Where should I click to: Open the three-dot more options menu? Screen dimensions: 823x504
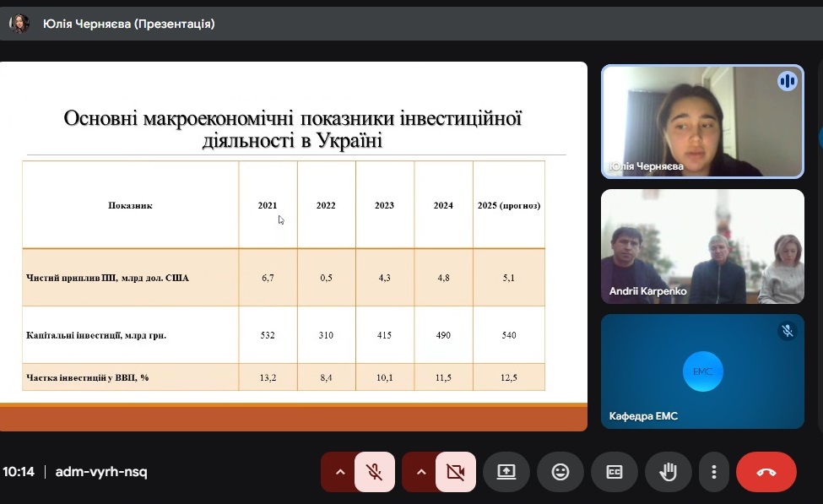(714, 472)
